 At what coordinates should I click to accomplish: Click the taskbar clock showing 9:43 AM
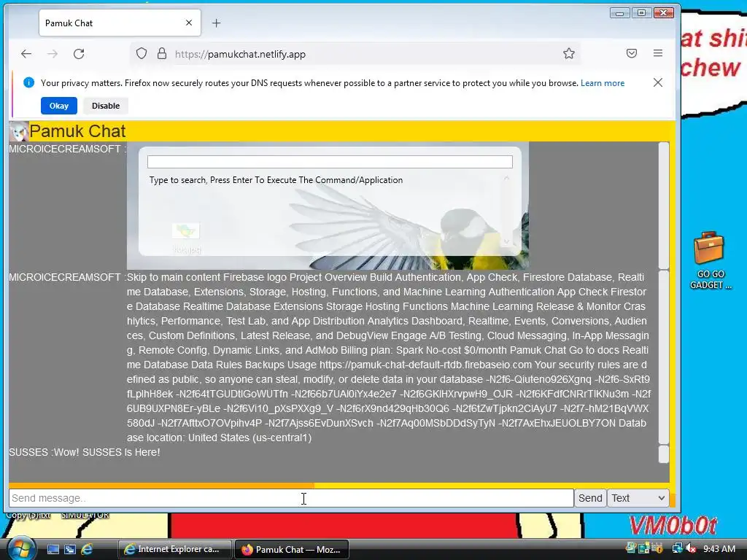[x=719, y=548]
